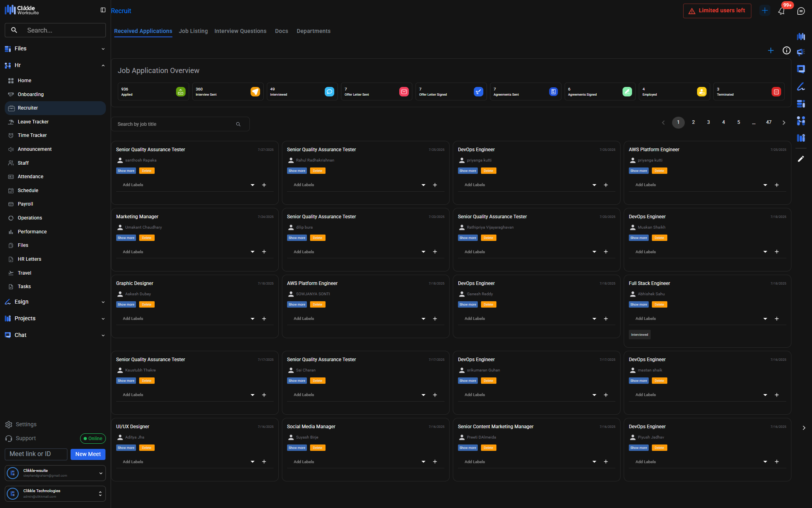
Task: Click the blue plus icon in header
Action: (x=765, y=11)
